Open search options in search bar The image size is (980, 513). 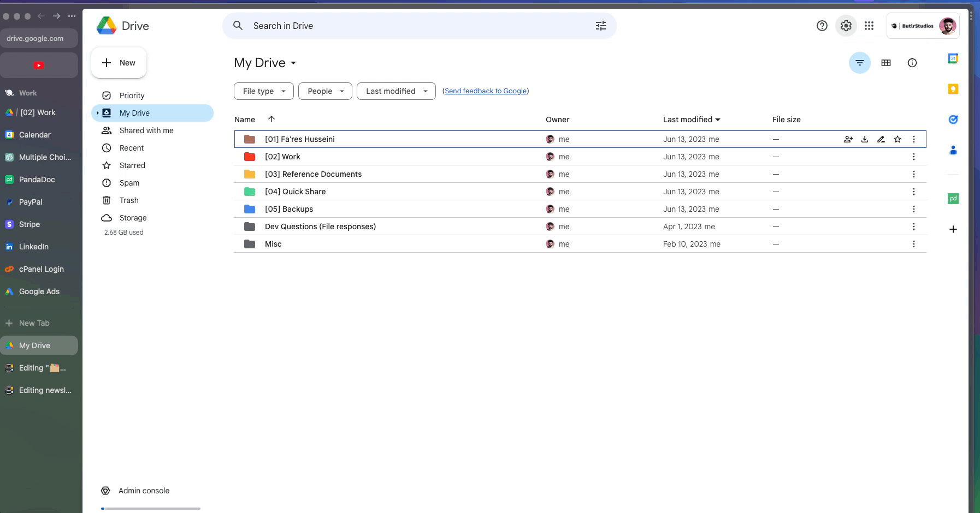[600, 26]
